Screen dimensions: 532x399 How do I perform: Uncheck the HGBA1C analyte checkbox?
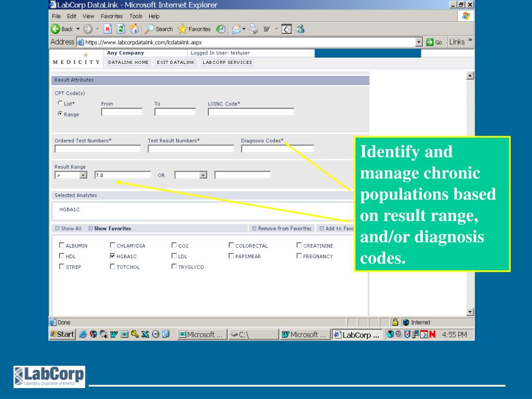coord(113,256)
